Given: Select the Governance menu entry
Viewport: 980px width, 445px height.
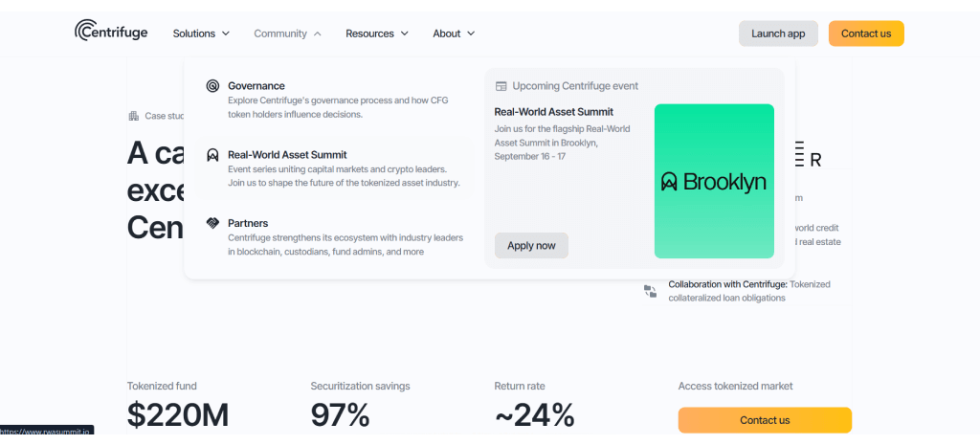Looking at the screenshot, I should (256, 86).
